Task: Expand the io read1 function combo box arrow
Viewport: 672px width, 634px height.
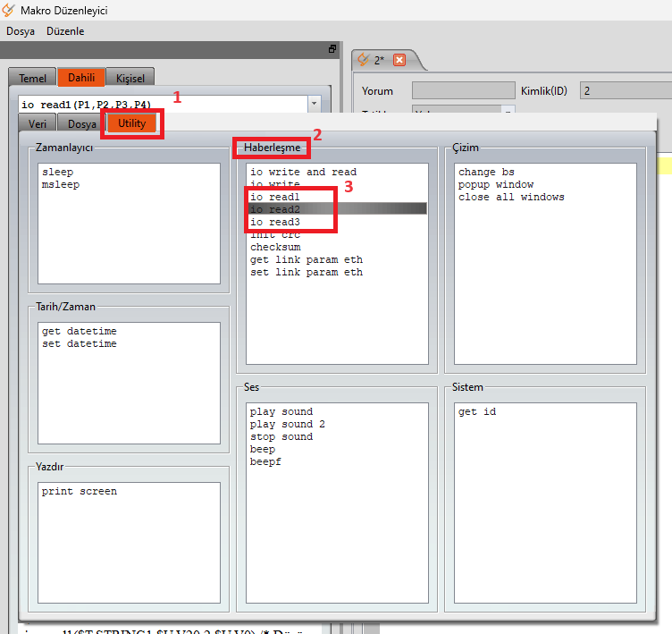Action: (x=314, y=104)
